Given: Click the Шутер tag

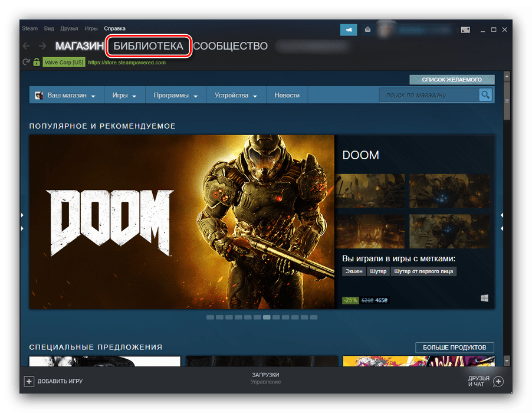Looking at the screenshot, I should 378,271.
